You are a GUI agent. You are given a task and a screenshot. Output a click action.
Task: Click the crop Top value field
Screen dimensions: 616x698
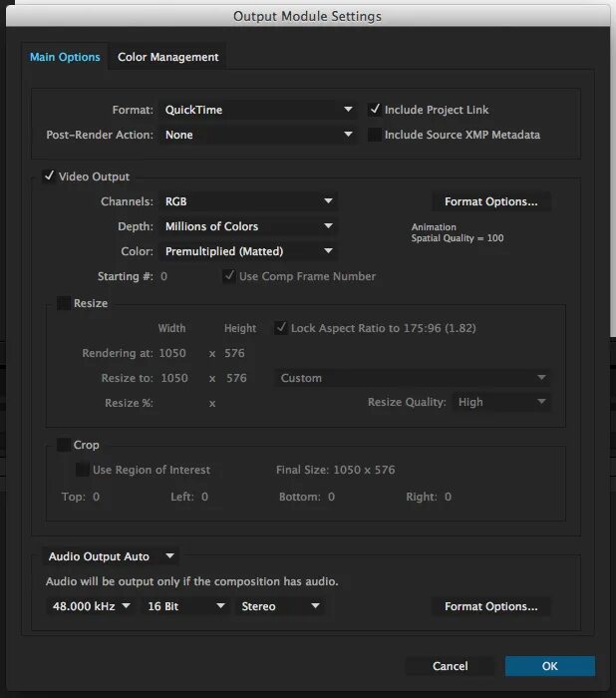[96, 497]
